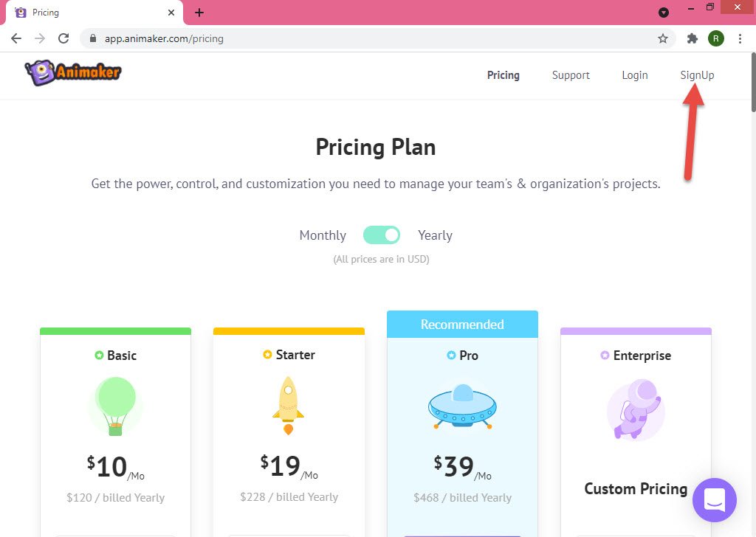
Task: Go back with browser back arrow
Action: coord(16,38)
